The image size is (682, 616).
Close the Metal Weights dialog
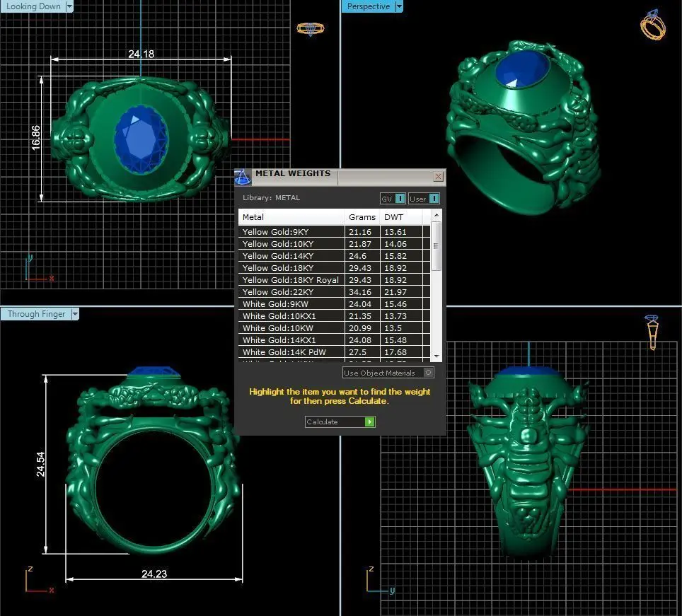pos(438,176)
